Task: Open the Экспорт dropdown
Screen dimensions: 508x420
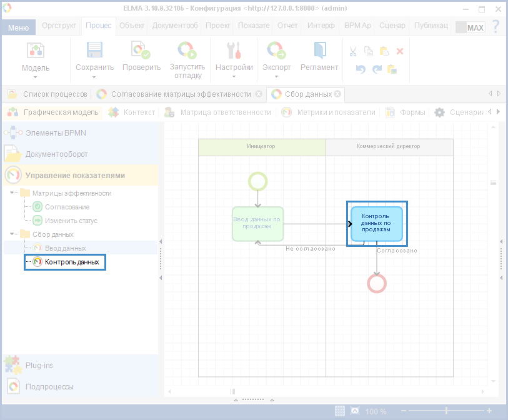Action: (276, 77)
